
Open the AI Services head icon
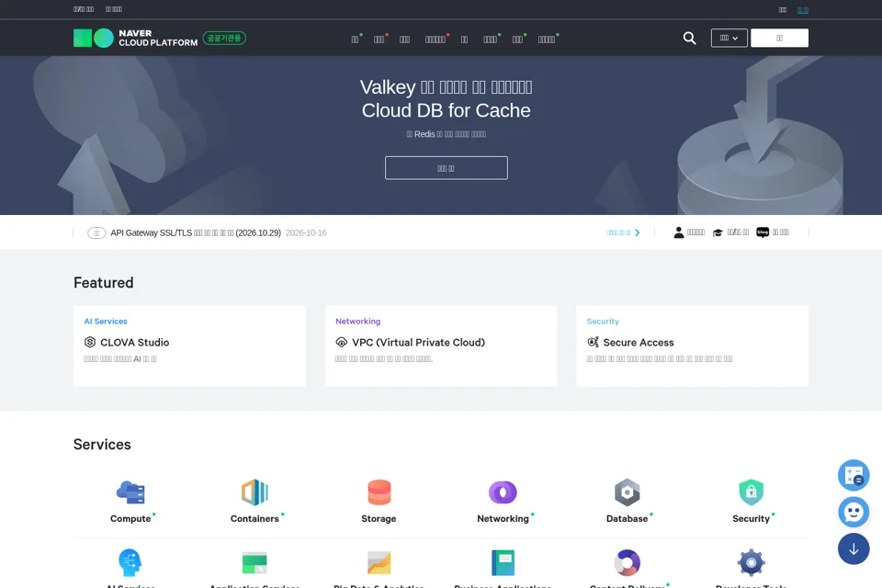click(x=130, y=562)
